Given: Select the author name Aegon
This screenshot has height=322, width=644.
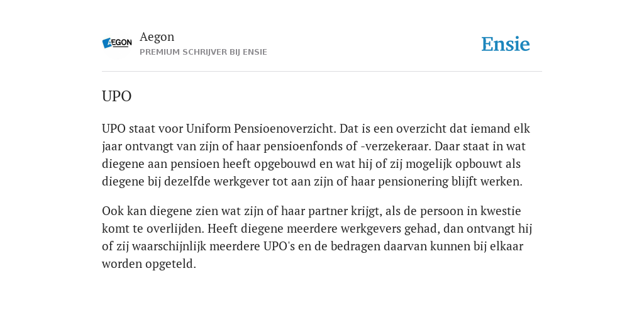Looking at the screenshot, I should [157, 37].
